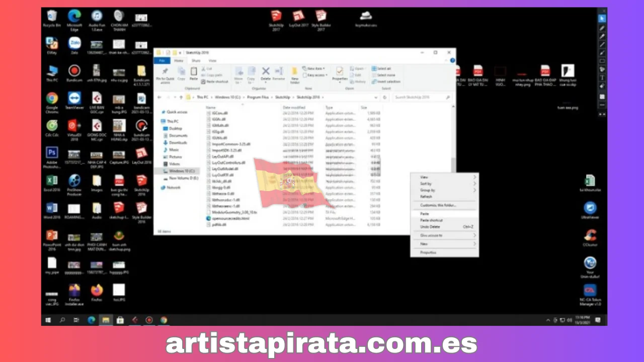Choose Properties in context menu
Viewport: 644px width, 362px height.
tap(444, 252)
